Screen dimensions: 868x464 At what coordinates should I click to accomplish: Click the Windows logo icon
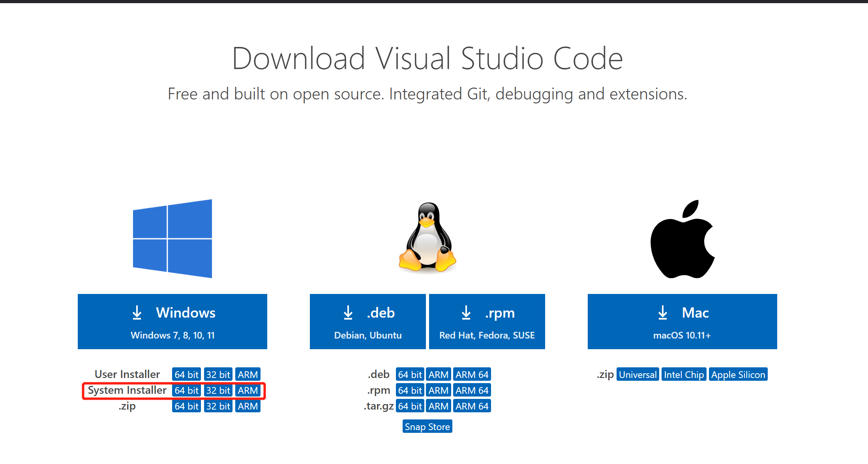coord(172,239)
